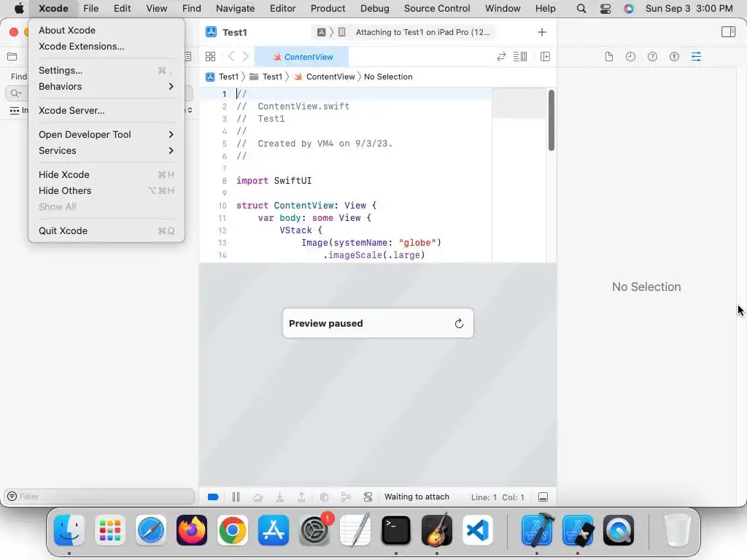Expand the Open Developer Tool submenu

107,134
